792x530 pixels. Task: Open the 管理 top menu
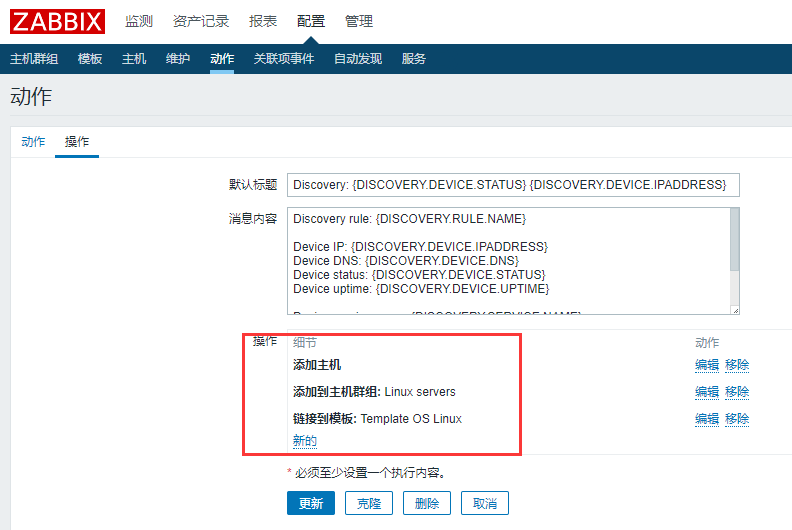(x=358, y=21)
